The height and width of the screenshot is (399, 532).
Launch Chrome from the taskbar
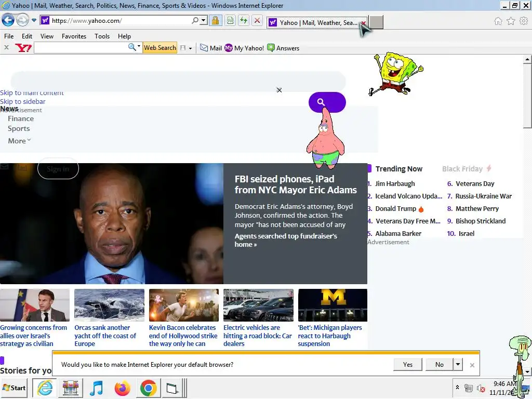coord(148,388)
